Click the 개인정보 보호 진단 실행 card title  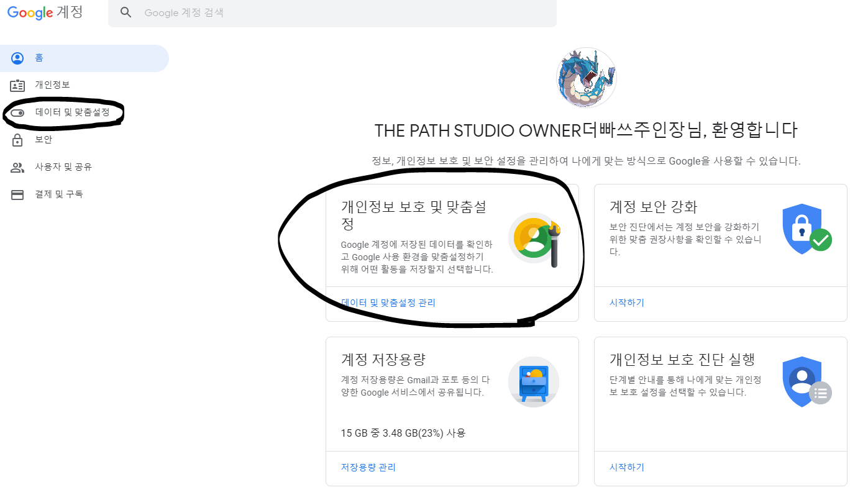click(x=682, y=360)
